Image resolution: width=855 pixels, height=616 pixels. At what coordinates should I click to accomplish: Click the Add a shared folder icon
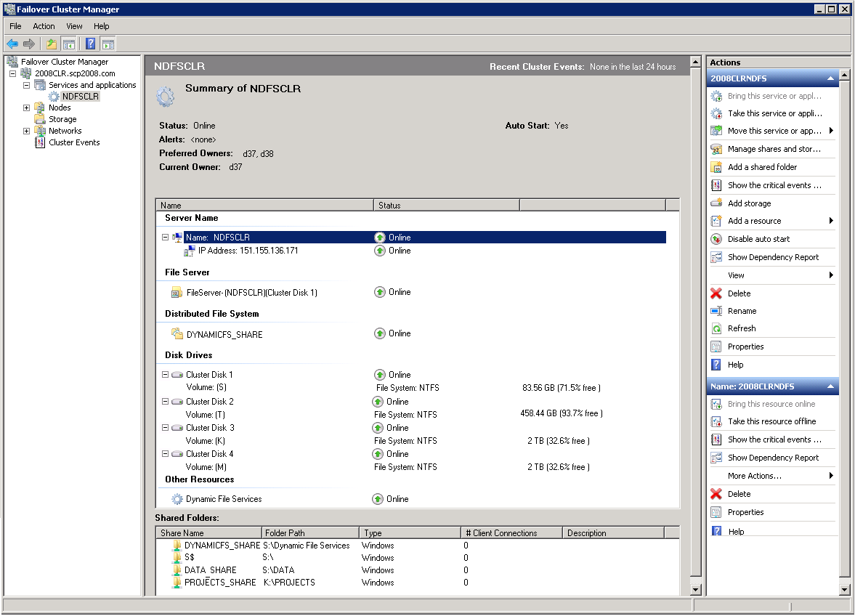click(716, 167)
